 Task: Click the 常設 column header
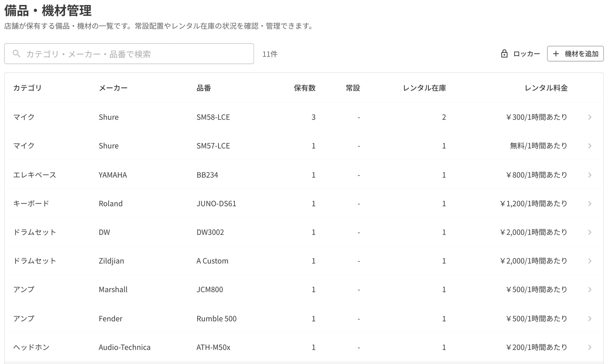coord(353,88)
